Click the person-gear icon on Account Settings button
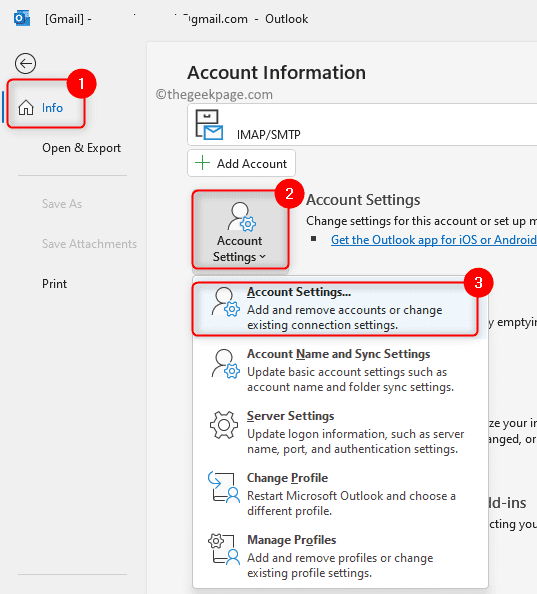The width and height of the screenshot is (537, 594). point(241,216)
